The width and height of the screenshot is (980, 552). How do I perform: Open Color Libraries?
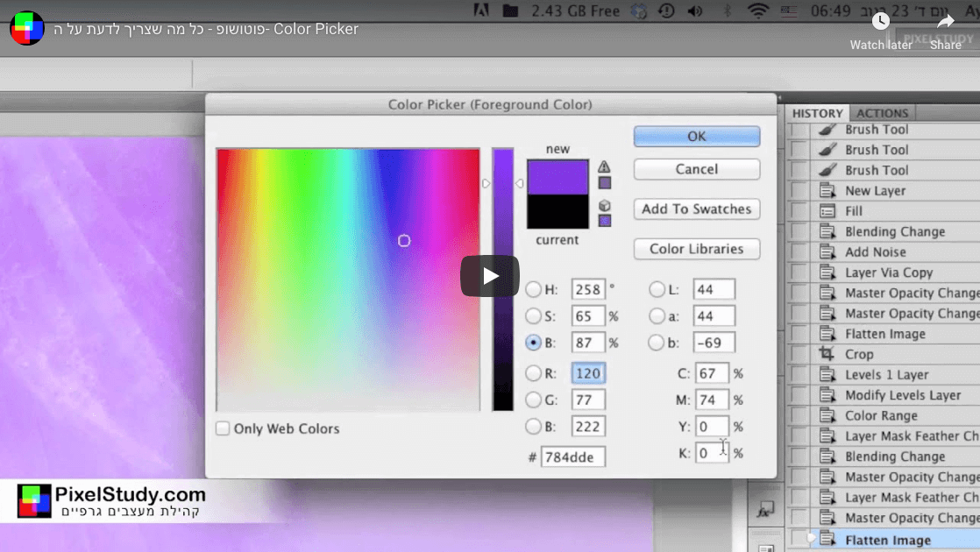pos(696,249)
